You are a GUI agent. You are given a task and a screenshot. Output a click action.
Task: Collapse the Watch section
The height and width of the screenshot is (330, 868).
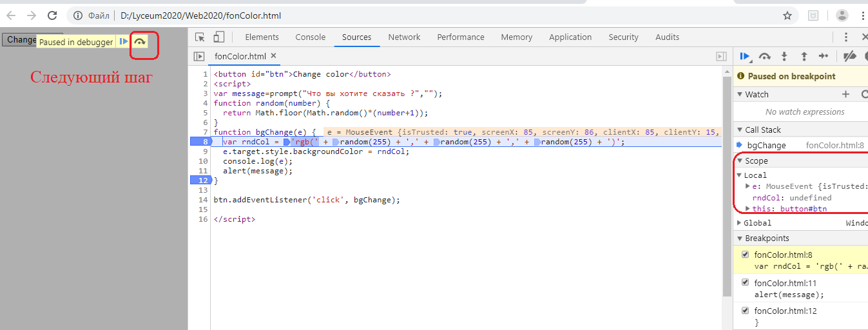tap(740, 95)
